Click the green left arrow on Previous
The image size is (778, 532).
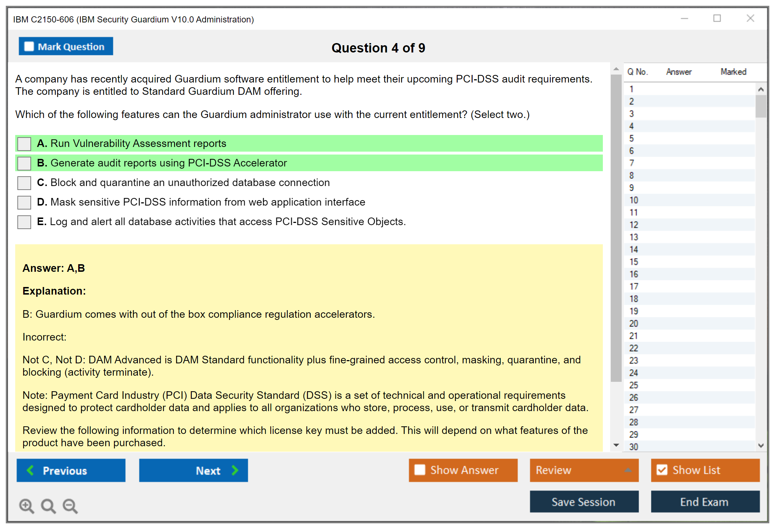tap(30, 470)
